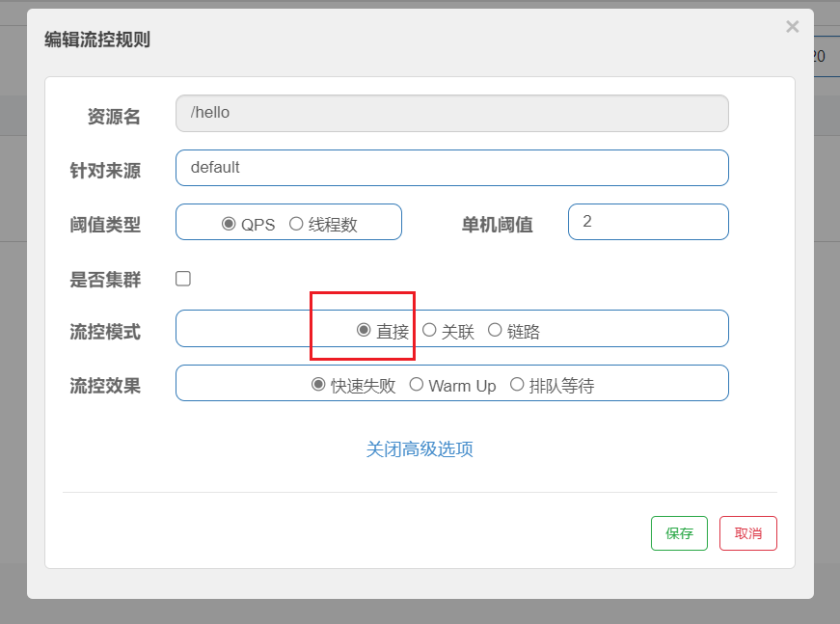Image resolution: width=840 pixels, height=624 pixels.
Task: Click the 阈值类型 label text
Action: [105, 225]
